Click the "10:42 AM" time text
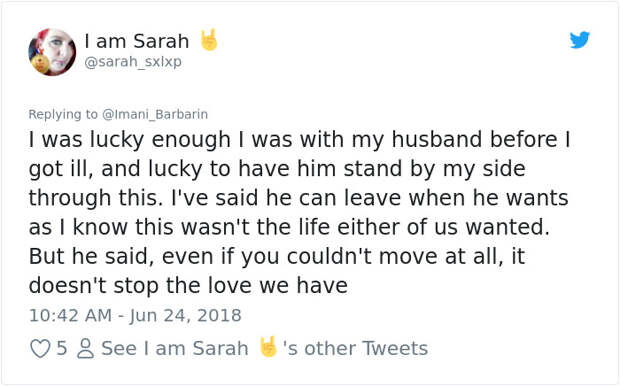Screen dimensions: 620x386 [70, 316]
